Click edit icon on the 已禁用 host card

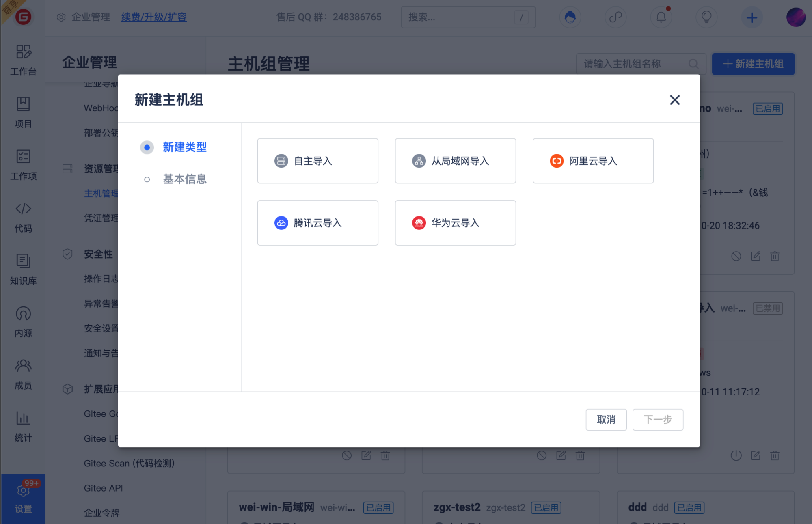755,455
